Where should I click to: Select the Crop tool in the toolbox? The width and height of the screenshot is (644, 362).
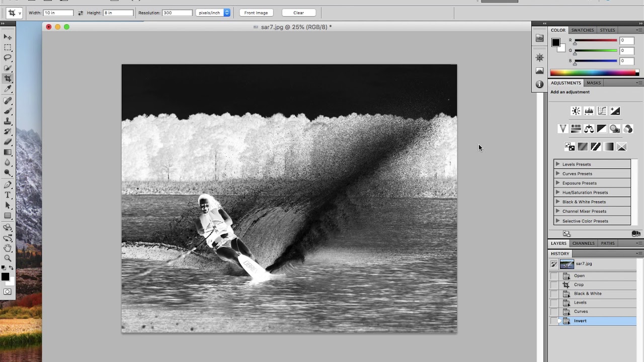coord(8,78)
